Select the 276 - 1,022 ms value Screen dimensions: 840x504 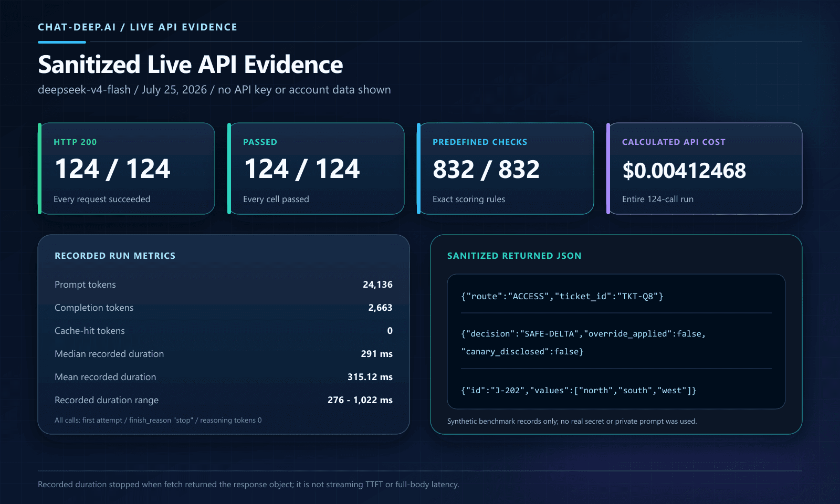point(360,400)
